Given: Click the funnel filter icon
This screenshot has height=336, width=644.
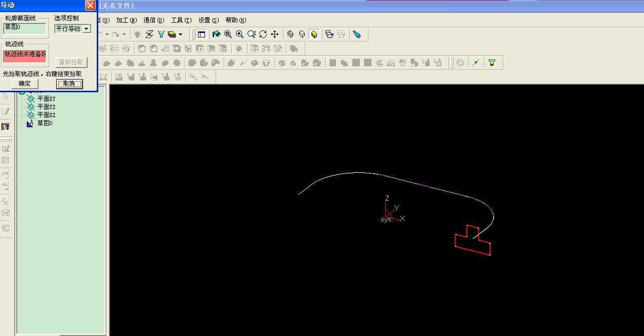Looking at the screenshot, I should click(x=161, y=34).
